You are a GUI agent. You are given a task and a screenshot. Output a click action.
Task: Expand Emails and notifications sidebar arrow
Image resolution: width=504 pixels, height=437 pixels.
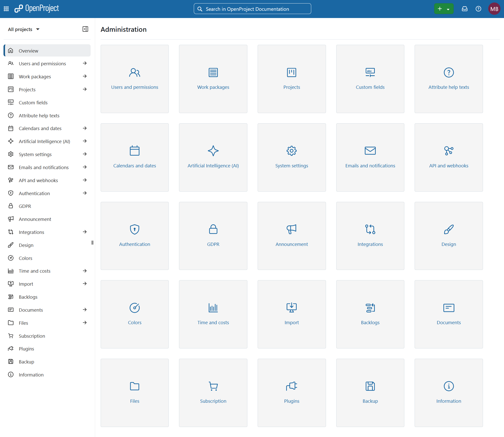85,167
